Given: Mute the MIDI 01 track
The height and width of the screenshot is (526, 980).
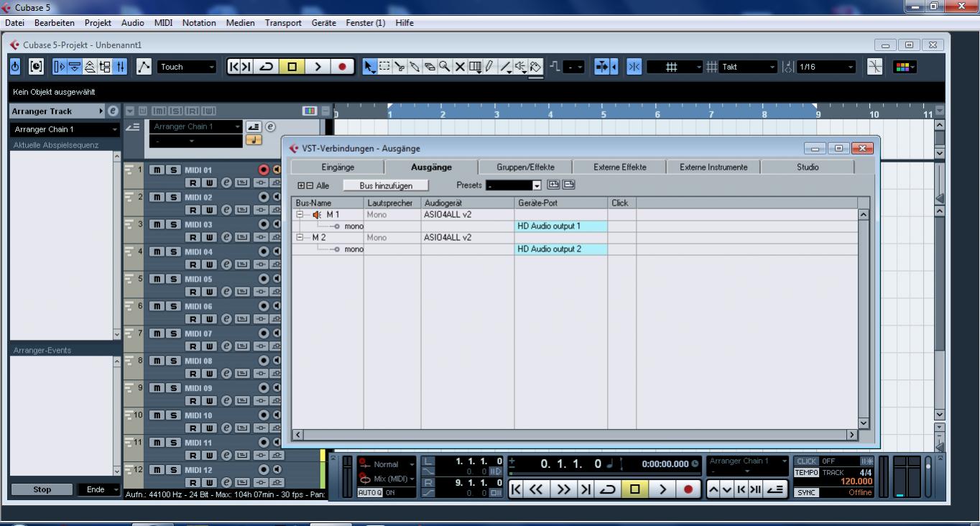Looking at the screenshot, I should (x=156, y=170).
